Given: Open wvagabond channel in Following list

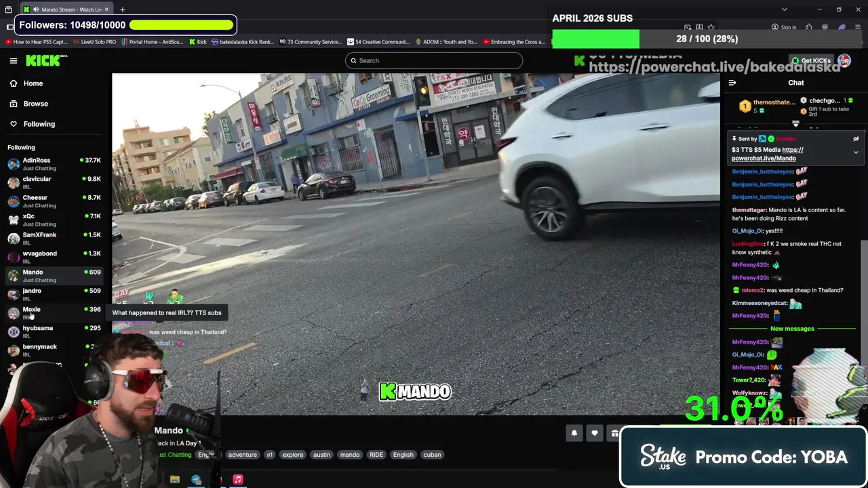Looking at the screenshot, I should [54, 257].
